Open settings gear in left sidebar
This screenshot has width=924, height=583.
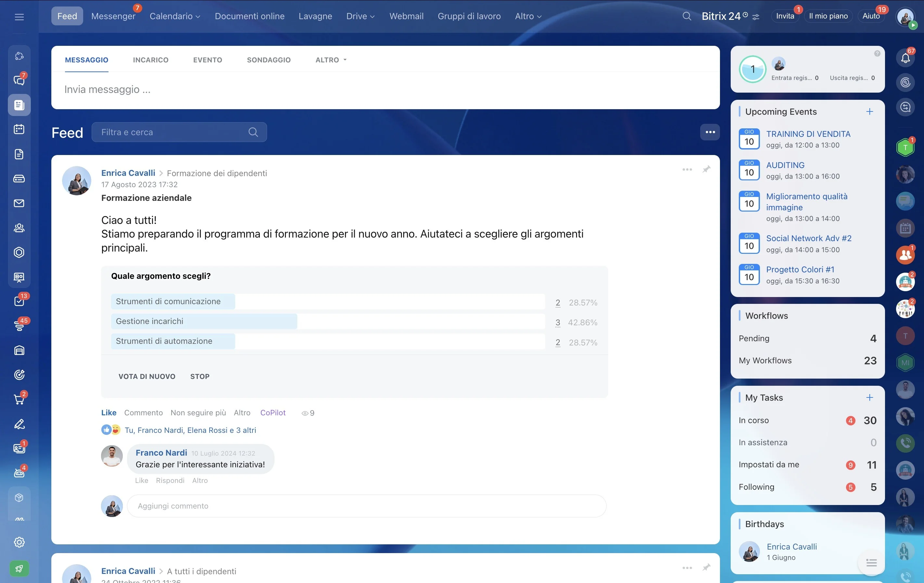click(x=19, y=542)
